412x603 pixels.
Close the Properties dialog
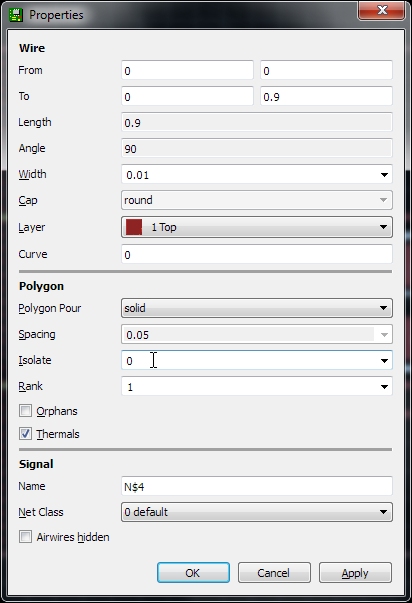(382, 10)
